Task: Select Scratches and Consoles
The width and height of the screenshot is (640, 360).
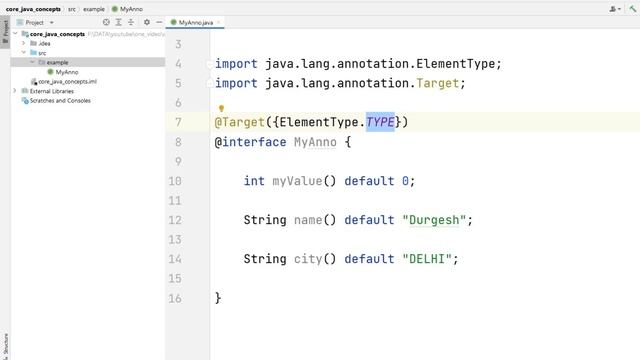Action: point(60,100)
